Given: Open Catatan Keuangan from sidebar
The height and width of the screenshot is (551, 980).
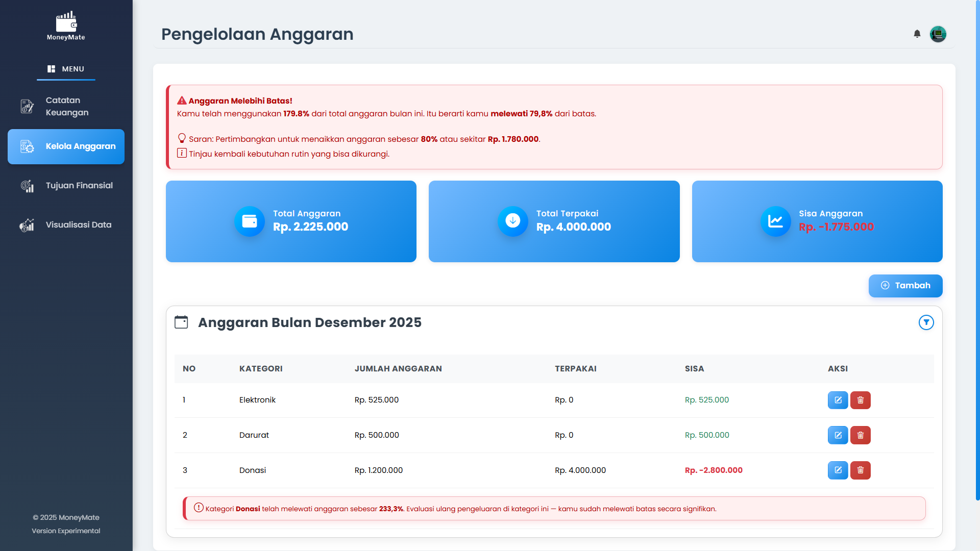Looking at the screenshot, I should pos(66,106).
